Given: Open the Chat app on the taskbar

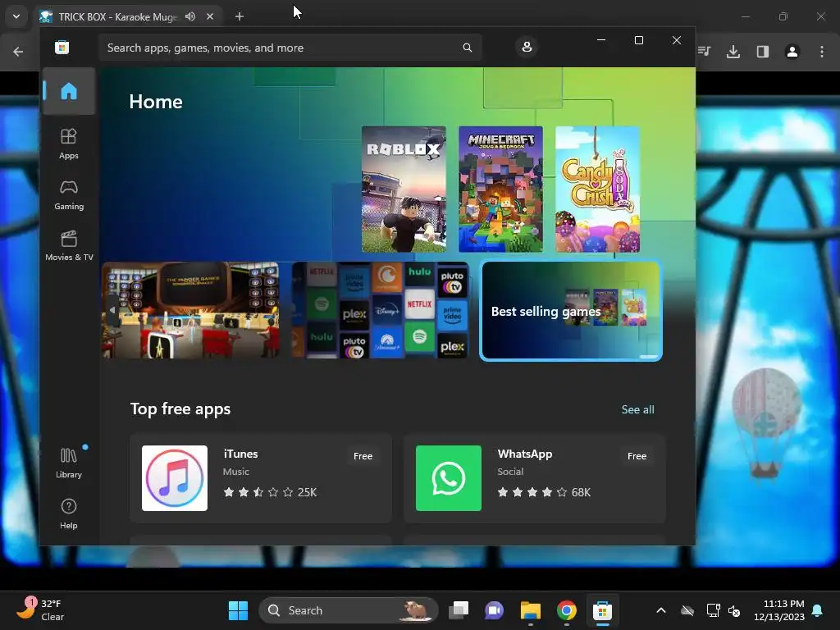Looking at the screenshot, I should point(494,610).
